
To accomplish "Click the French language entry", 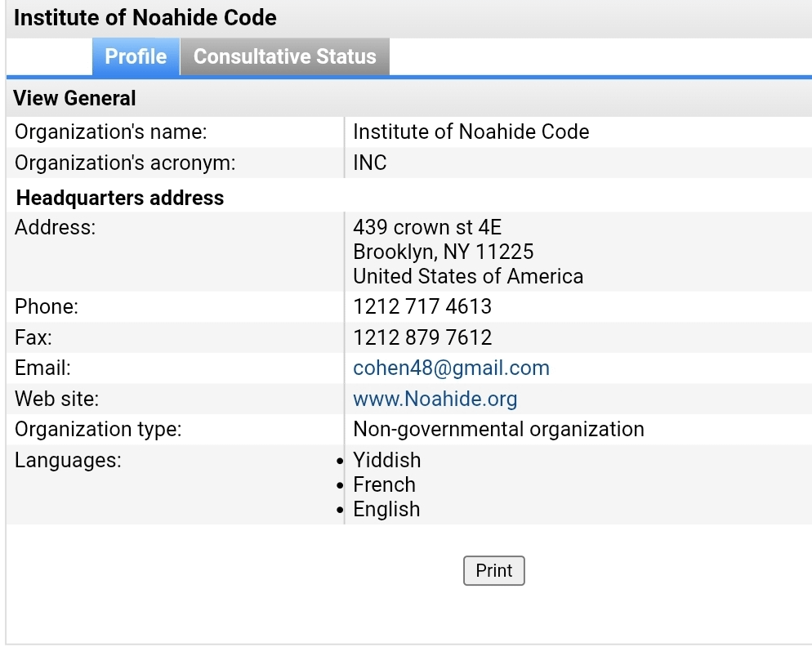I will pos(384,485).
